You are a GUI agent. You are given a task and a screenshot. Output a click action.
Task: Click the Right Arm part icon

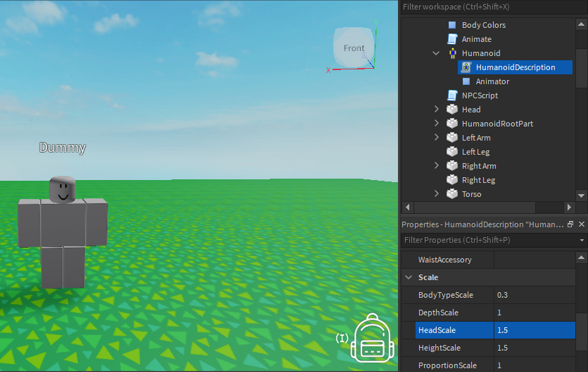click(452, 166)
